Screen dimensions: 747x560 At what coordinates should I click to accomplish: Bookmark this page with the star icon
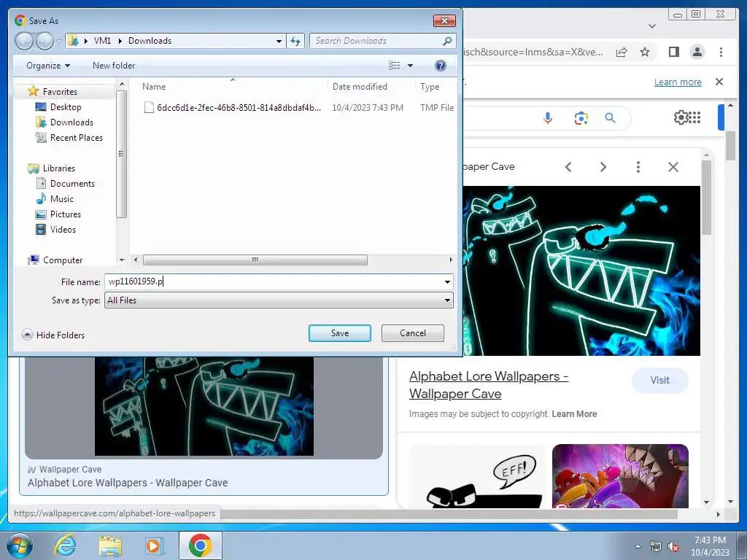point(645,52)
